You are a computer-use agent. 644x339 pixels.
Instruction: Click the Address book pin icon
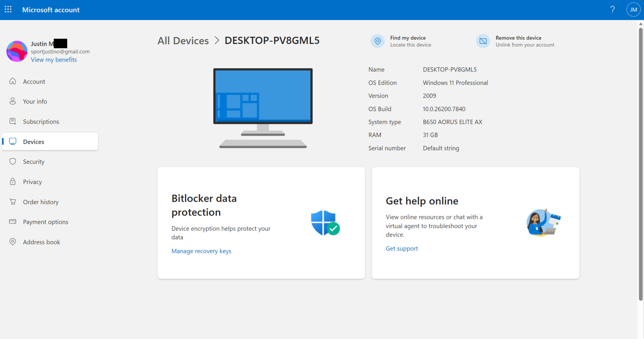pyautogui.click(x=13, y=242)
